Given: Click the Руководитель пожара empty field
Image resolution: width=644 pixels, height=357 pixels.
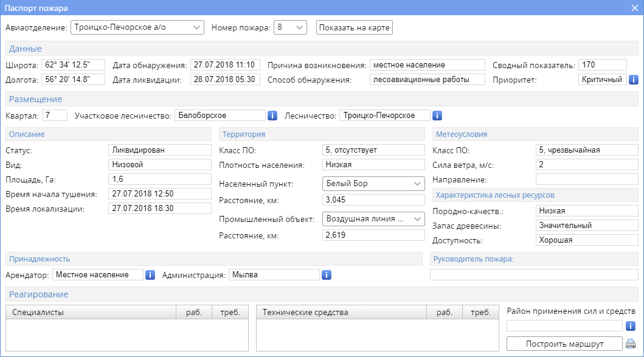Looking at the screenshot, I should (534, 275).
